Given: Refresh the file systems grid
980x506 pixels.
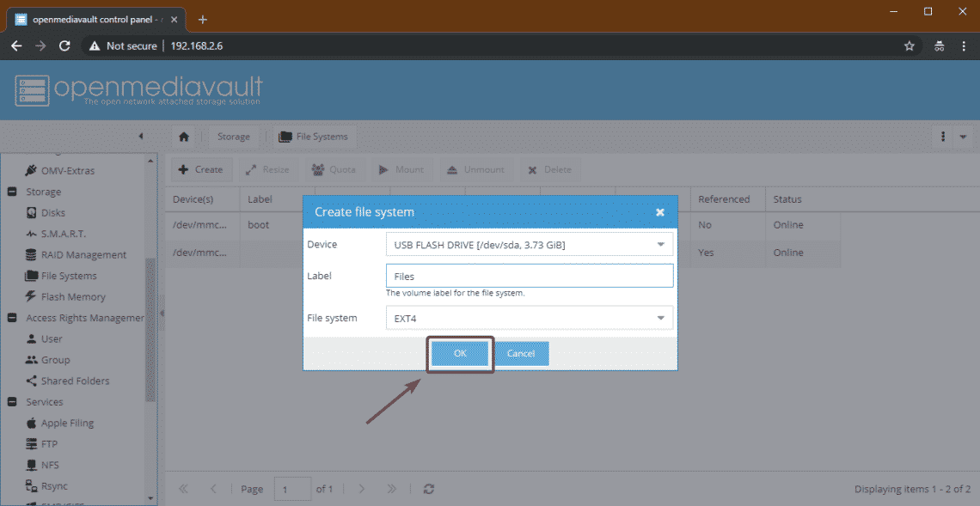Looking at the screenshot, I should coord(429,489).
